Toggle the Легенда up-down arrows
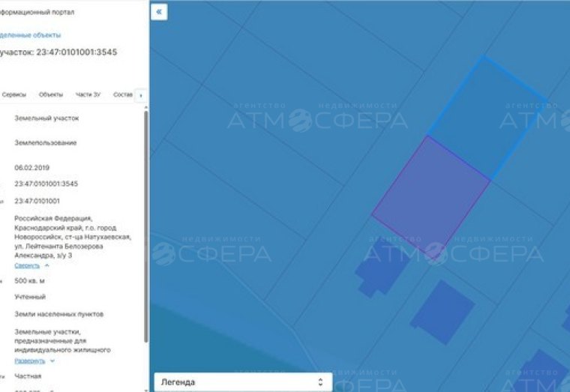 [x=320, y=382]
